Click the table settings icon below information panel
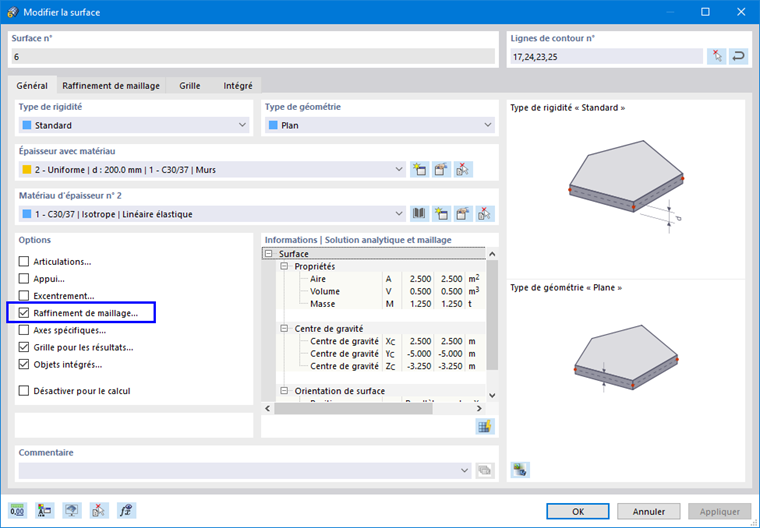Screen dimensions: 760x528 485,427
